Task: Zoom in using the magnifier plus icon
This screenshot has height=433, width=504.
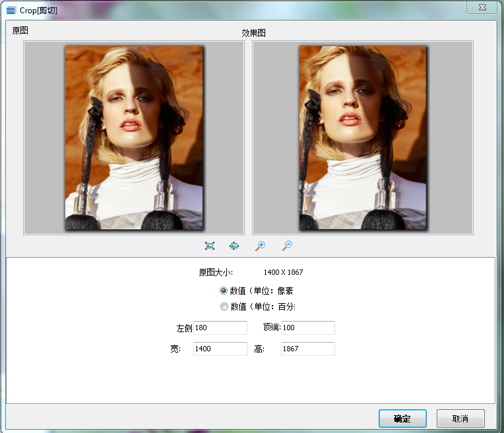Action: click(260, 246)
